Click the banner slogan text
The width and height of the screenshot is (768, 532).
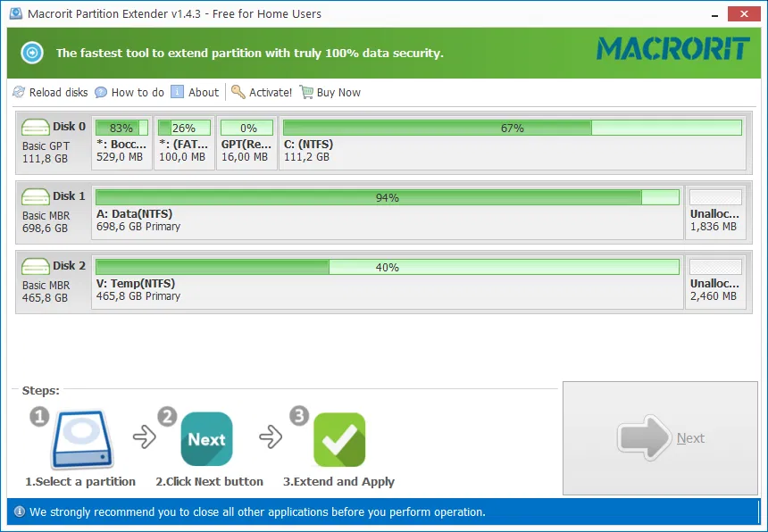[250, 53]
